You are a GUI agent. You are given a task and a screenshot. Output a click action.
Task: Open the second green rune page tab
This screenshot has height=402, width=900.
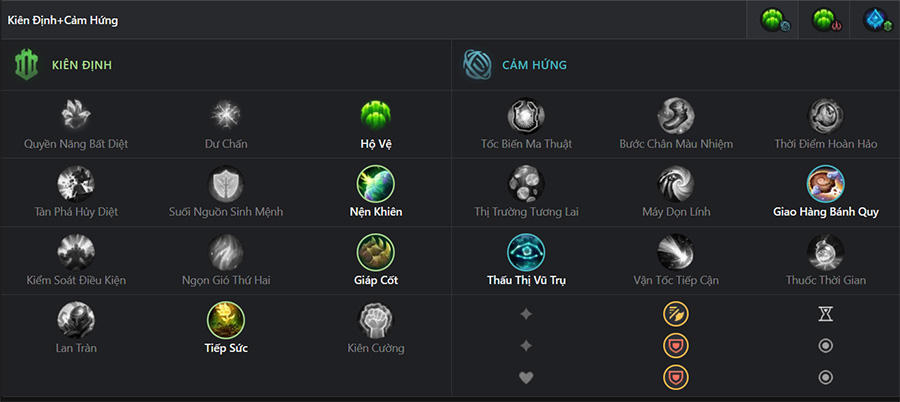pyautogui.click(x=824, y=20)
